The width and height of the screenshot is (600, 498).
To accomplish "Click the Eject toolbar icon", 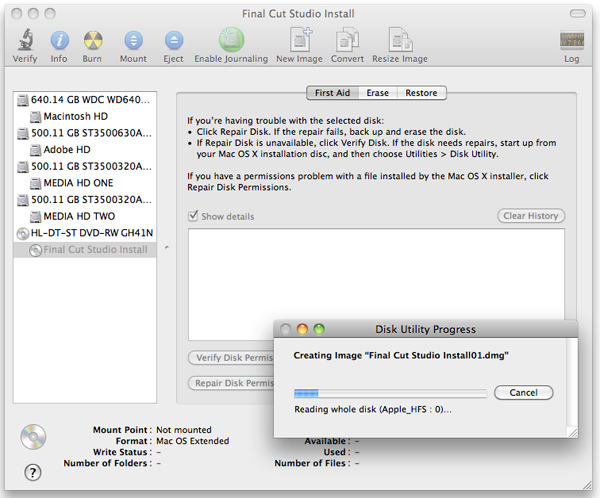I will (174, 40).
